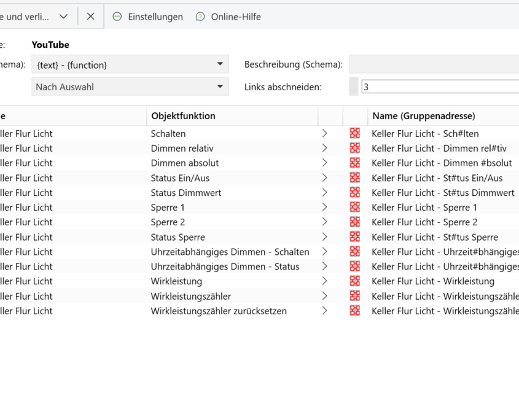Select the 'Status Dimmwert' cell
Screen dimensions: 519x420
186,193
